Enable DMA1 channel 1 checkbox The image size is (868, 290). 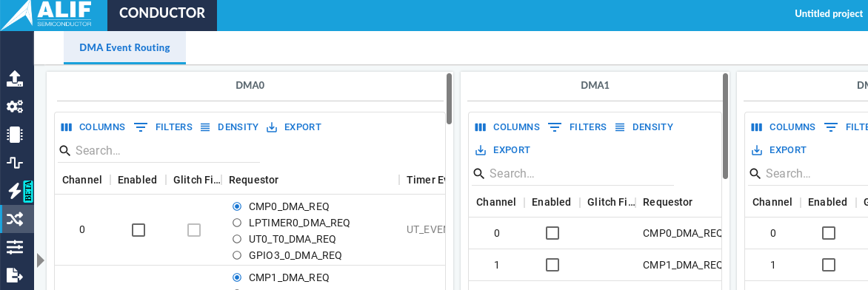(552, 265)
